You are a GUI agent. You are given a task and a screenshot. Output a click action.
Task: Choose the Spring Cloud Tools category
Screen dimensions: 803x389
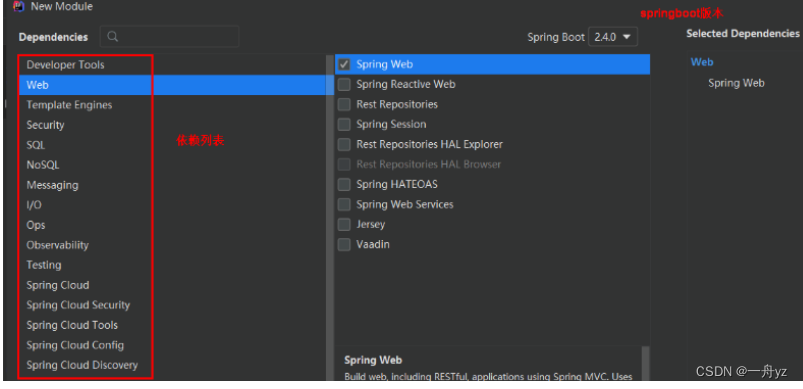(72, 325)
